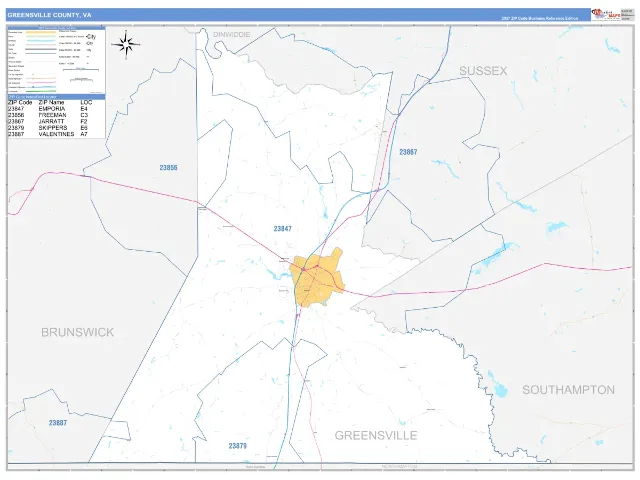Click 23847 in the ZIP index table
The image size is (640, 480).
click(x=16, y=109)
